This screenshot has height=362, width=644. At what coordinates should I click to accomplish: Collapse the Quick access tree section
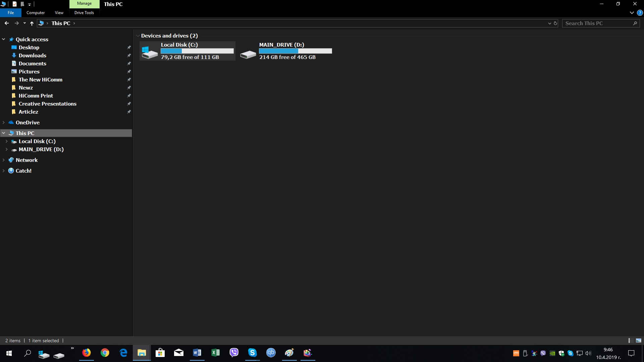pyautogui.click(x=4, y=39)
